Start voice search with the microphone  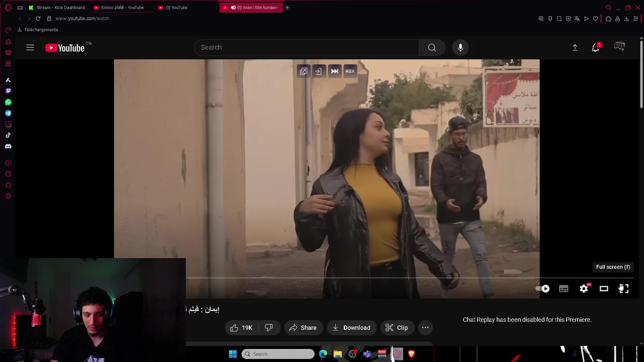[460, 47]
